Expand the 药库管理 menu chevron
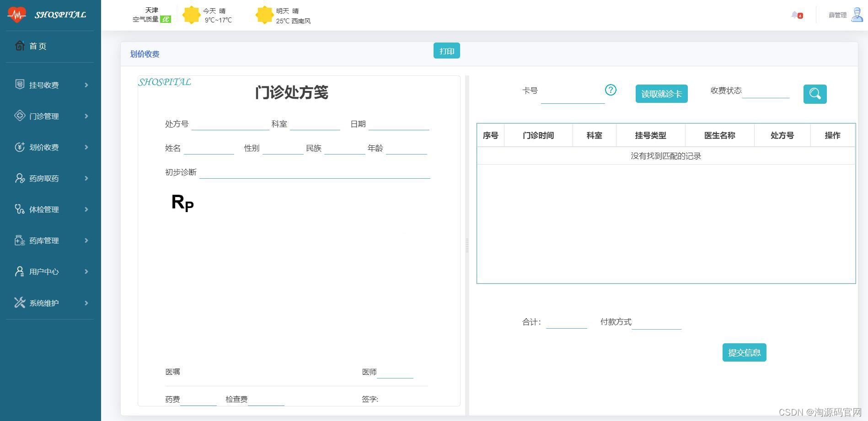 pyautogui.click(x=86, y=240)
